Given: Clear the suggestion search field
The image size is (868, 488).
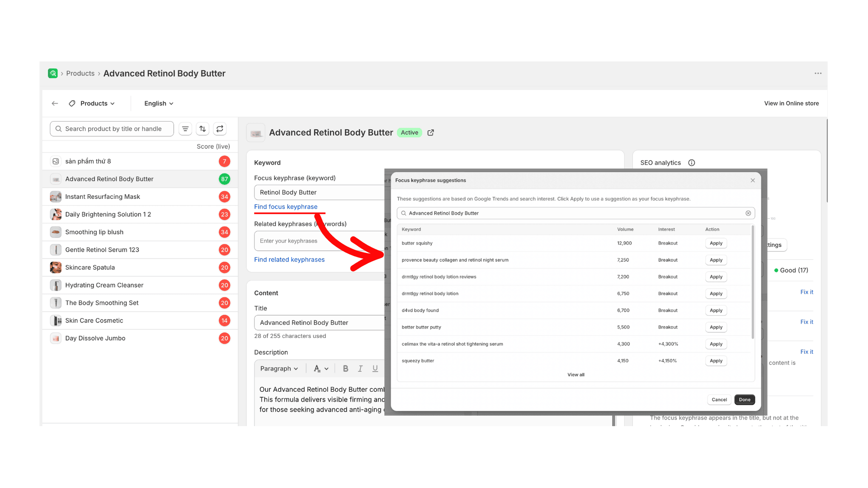Looking at the screenshot, I should point(748,213).
